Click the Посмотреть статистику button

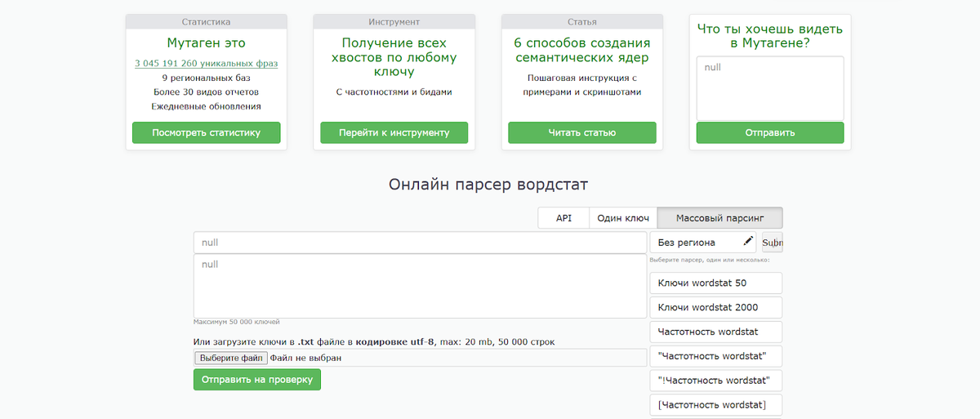(207, 132)
